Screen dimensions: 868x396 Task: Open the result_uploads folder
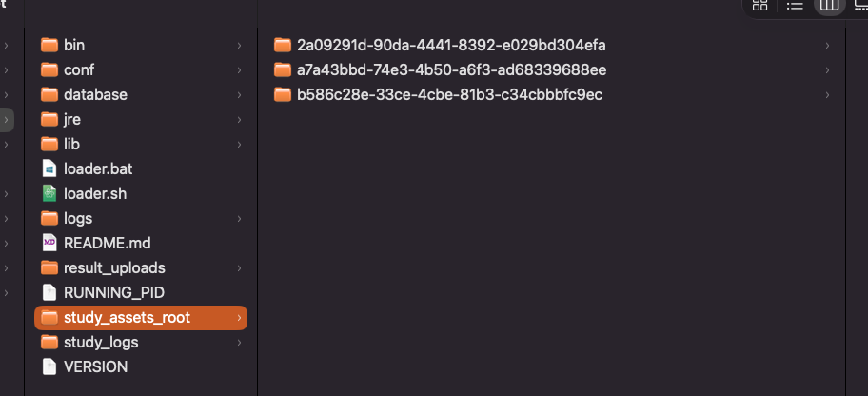[x=114, y=267]
